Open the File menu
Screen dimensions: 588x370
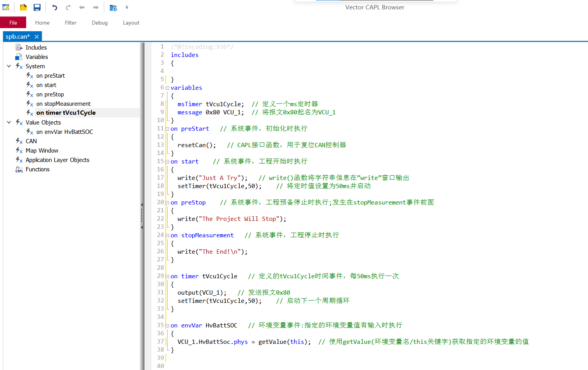(x=13, y=22)
